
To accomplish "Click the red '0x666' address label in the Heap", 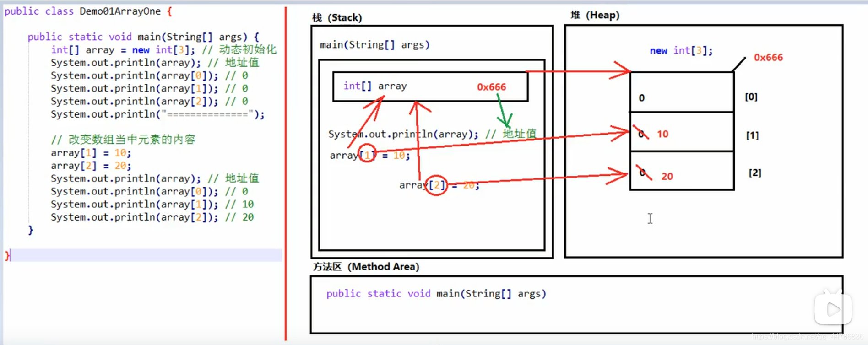I will (768, 57).
